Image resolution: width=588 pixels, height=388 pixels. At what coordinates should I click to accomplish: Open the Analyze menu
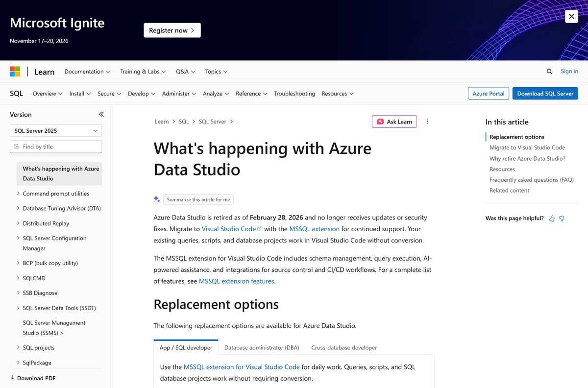pos(216,94)
